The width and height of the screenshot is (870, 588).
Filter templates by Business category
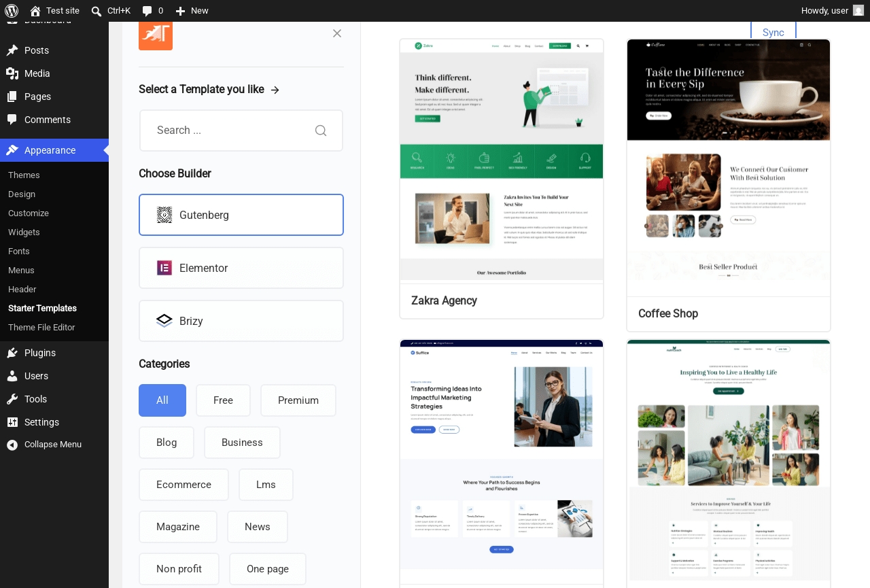click(x=242, y=443)
